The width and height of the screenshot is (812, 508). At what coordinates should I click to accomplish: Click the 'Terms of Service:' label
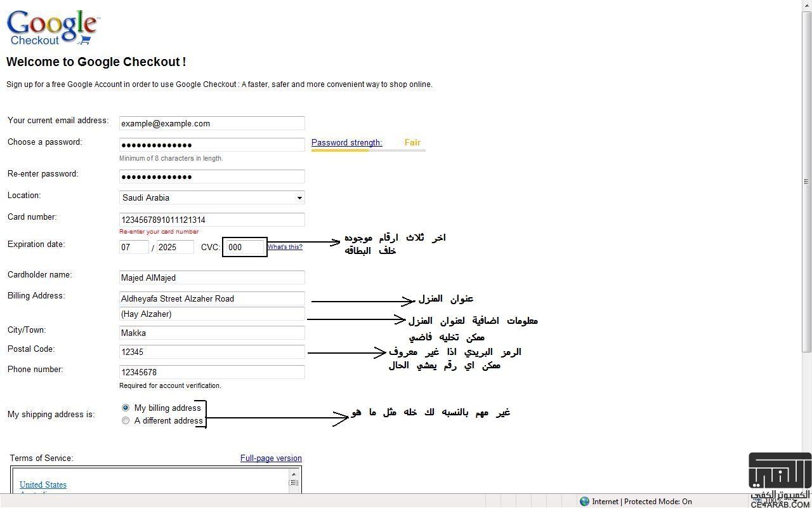click(41, 458)
